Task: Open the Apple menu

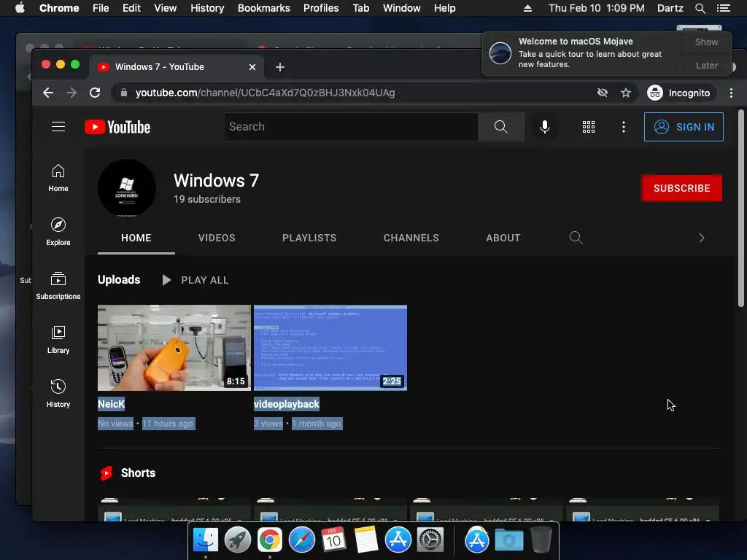Action: (x=20, y=8)
